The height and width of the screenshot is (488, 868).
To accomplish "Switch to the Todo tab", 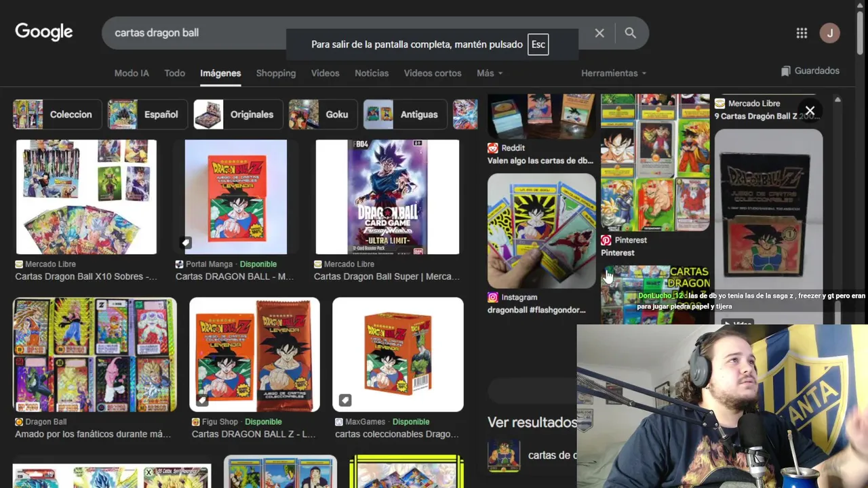I will click(x=174, y=73).
